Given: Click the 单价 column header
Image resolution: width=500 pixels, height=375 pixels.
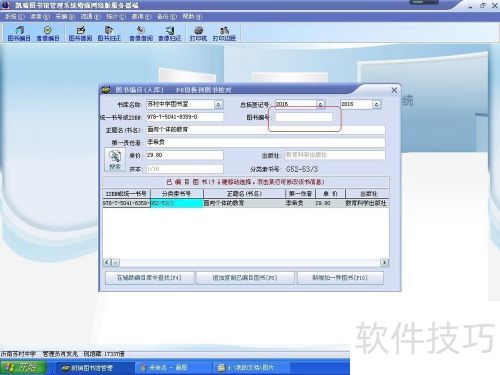Looking at the screenshot, I should point(330,194).
